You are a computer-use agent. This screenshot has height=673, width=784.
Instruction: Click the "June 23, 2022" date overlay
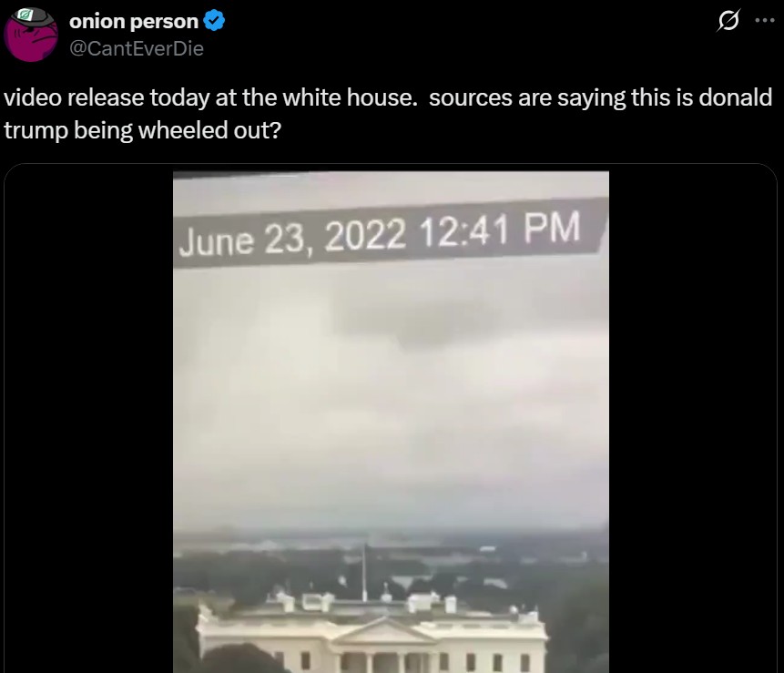tap(292, 239)
